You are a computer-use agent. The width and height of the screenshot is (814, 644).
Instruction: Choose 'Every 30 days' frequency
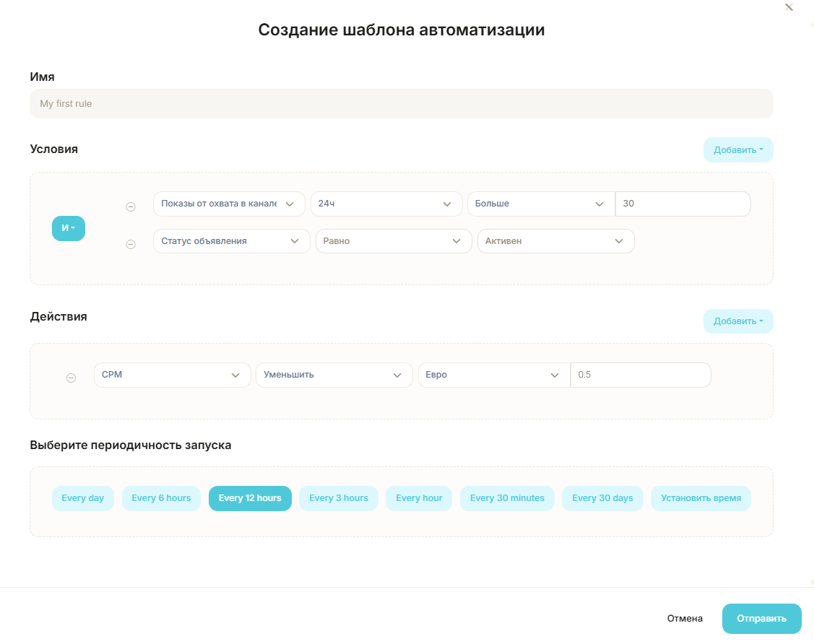[602, 498]
